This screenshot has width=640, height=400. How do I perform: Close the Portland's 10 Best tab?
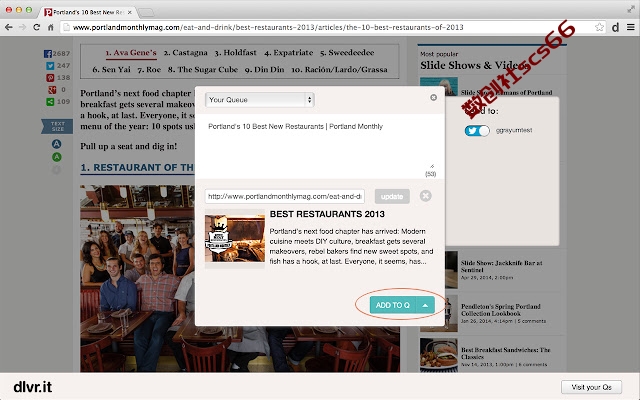(x=129, y=12)
